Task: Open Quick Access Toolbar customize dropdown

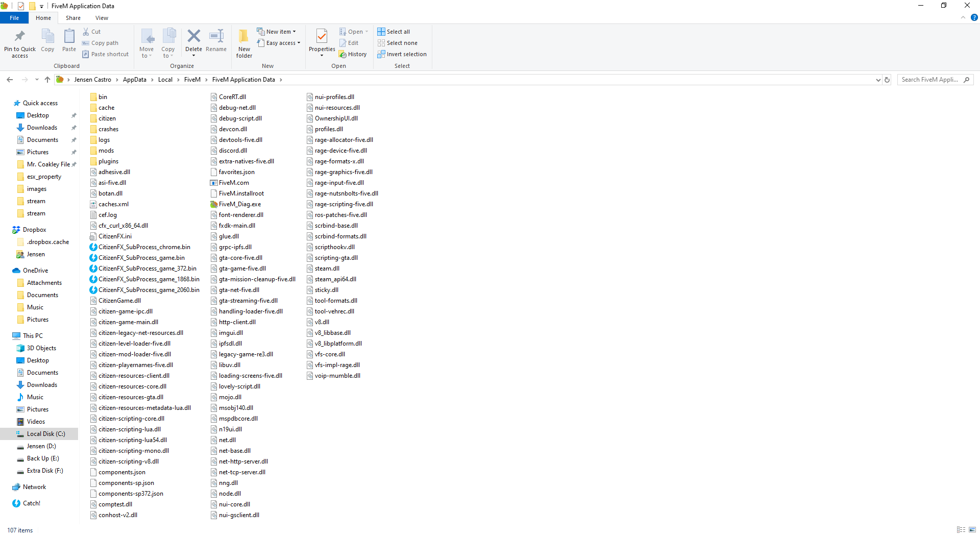Action: [41, 6]
